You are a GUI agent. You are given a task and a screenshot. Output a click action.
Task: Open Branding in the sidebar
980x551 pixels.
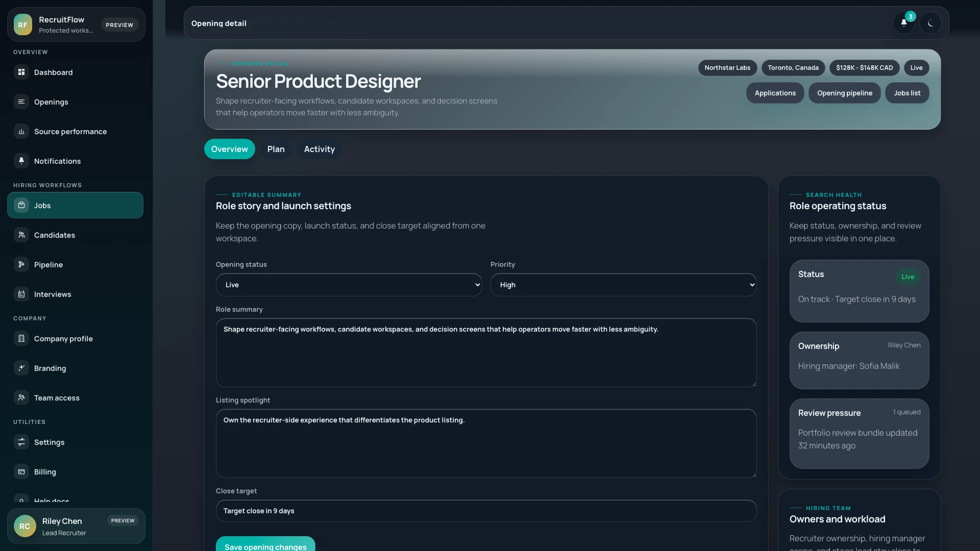tap(75, 368)
